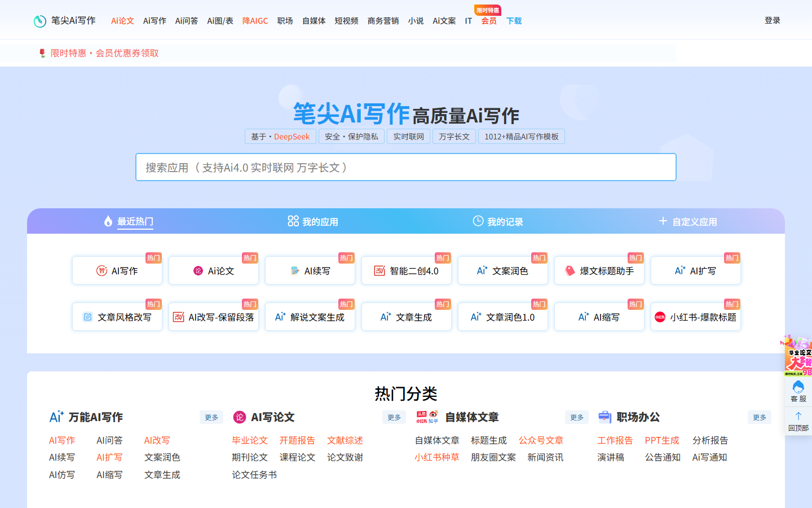812x508 pixels.
Task: Open the Ai文案 nav item
Action: [x=444, y=21]
